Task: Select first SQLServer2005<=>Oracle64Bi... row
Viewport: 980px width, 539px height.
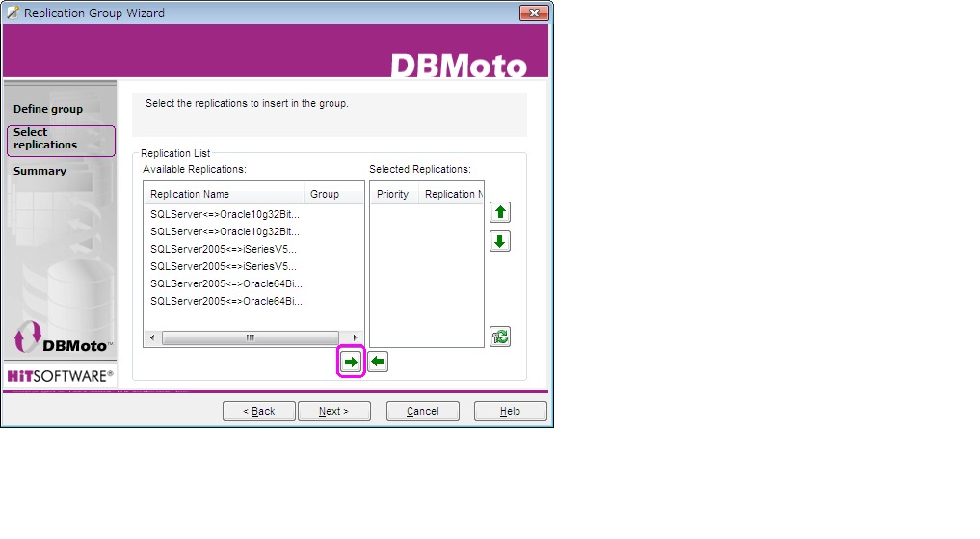Action: [226, 283]
